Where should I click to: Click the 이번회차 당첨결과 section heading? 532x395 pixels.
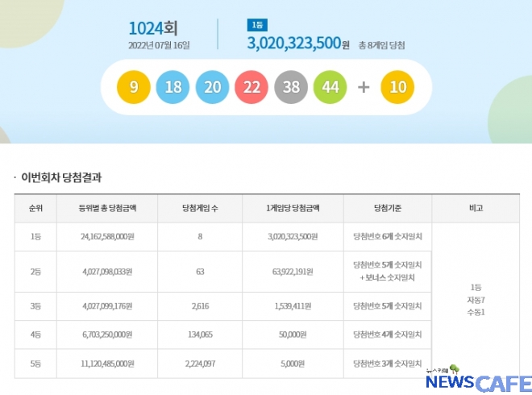tap(62, 177)
